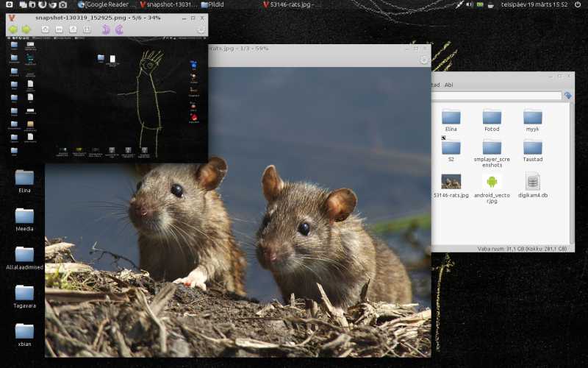Select the digikam4.db database file
Screen dimensions: 588x368
[532, 185]
